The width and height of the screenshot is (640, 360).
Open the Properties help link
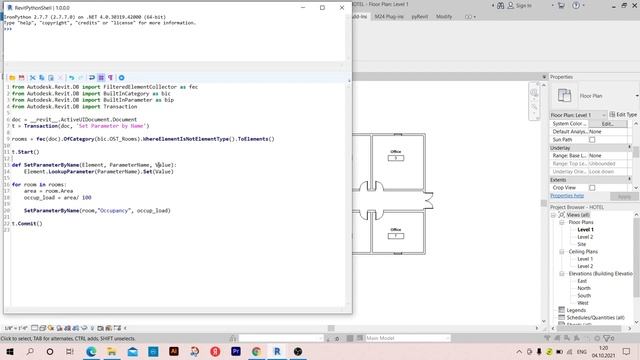point(567,196)
